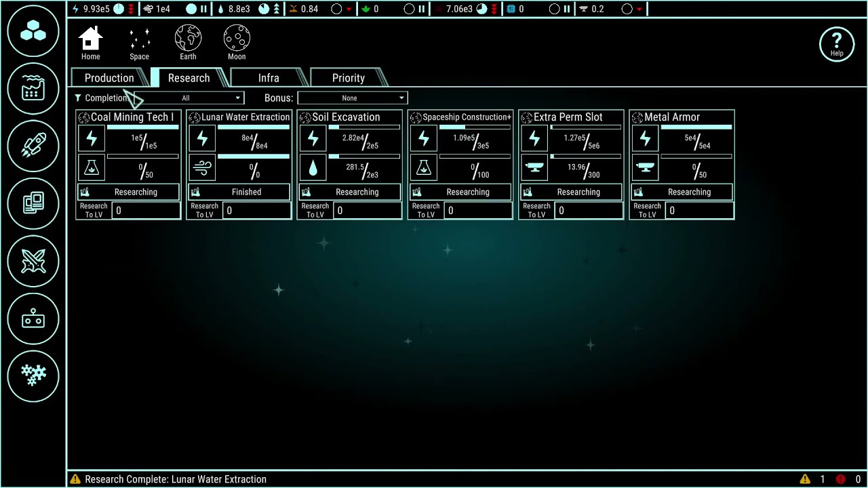
Task: Click the green up arrows beside water 8.8e3
Action: 276,9
